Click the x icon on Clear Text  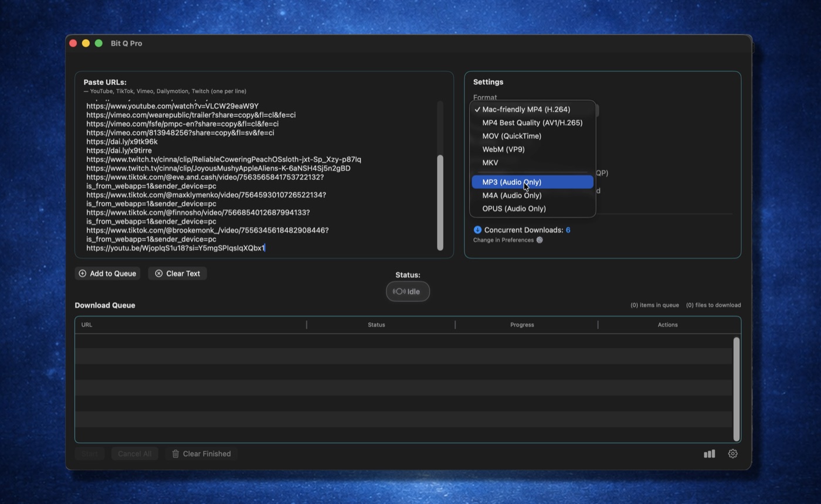159,274
